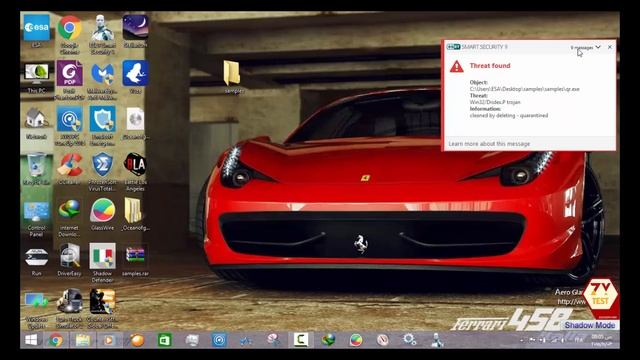
Task: Open Internet Download Manager from the taskbar
Action: [x=328, y=340]
